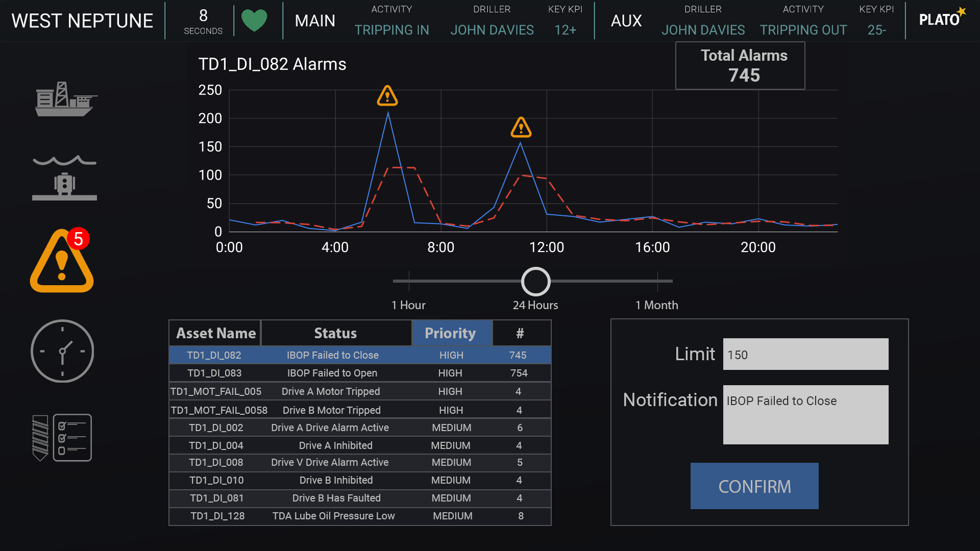980x551 pixels.
Task: Click the MAIN driver JOHN DAVIES
Action: point(492,30)
